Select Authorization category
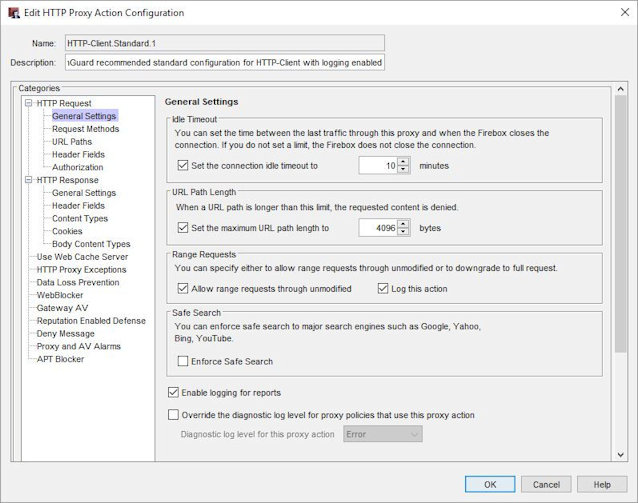This screenshot has height=503, width=638. (77, 167)
